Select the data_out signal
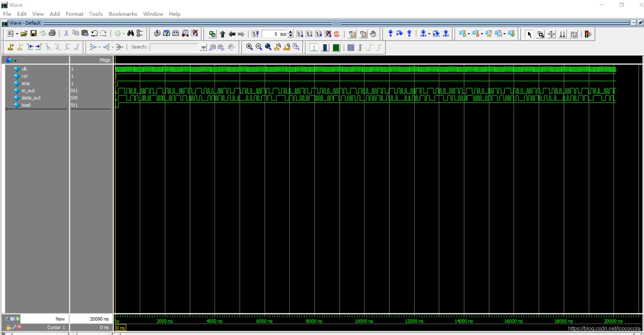Viewport: 644px width, 335px height. pyautogui.click(x=31, y=98)
